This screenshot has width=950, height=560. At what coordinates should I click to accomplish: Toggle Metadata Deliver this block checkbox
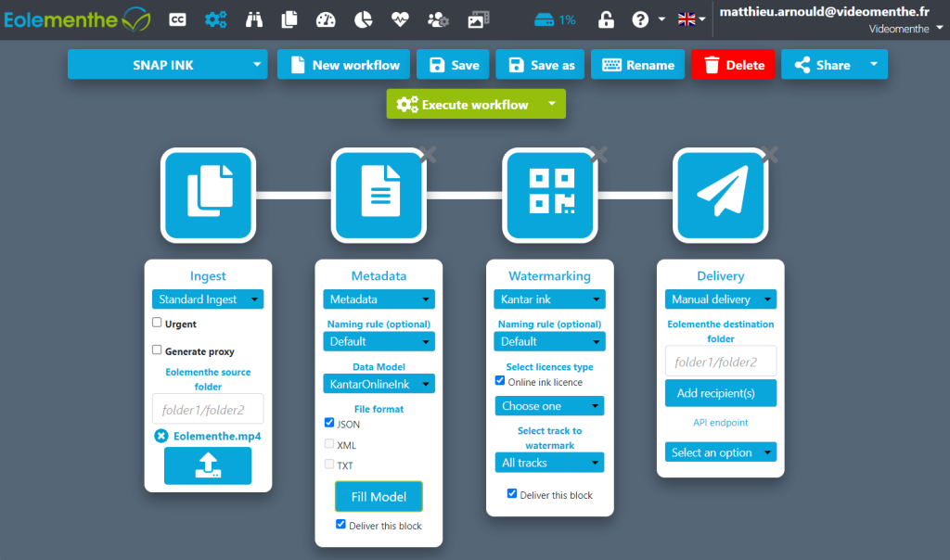(x=340, y=524)
